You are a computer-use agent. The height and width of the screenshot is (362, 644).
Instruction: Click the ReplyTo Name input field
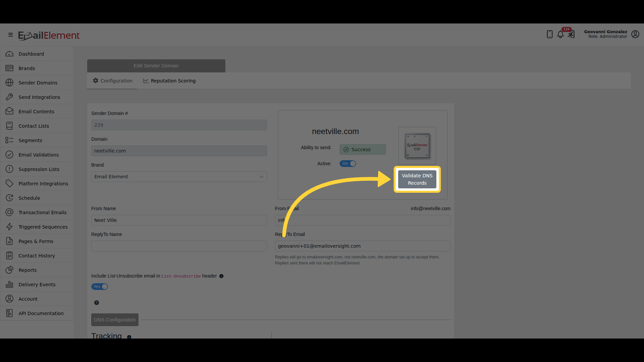(x=179, y=246)
